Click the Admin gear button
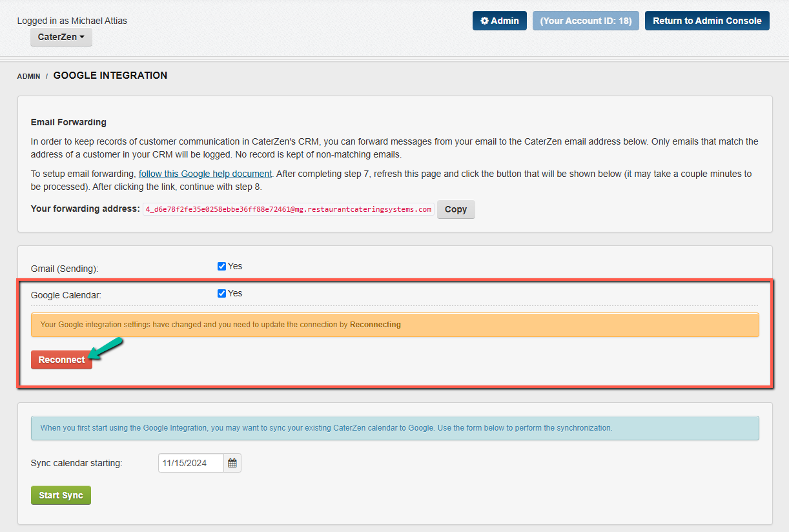Screen dimensions: 789x532 (x=500, y=21)
